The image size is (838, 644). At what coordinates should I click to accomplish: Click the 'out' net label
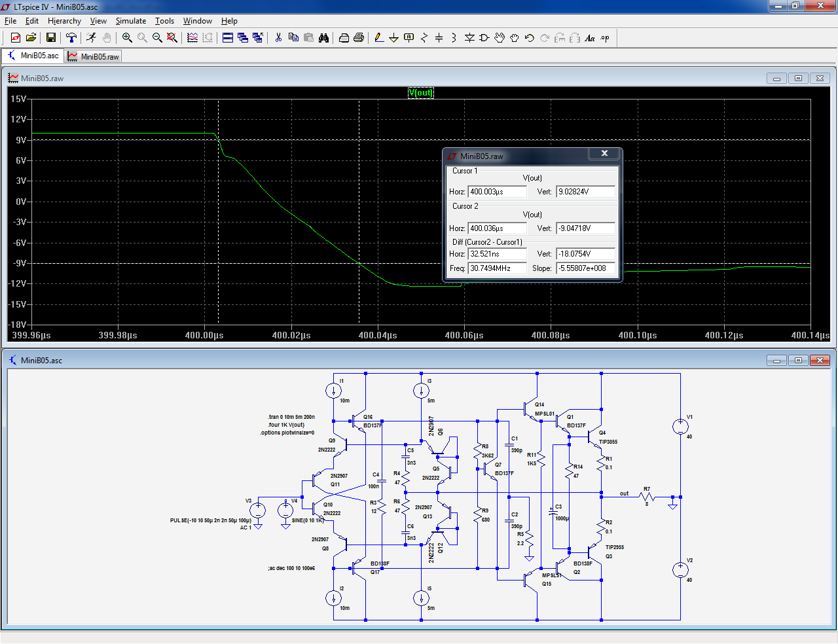(624, 493)
